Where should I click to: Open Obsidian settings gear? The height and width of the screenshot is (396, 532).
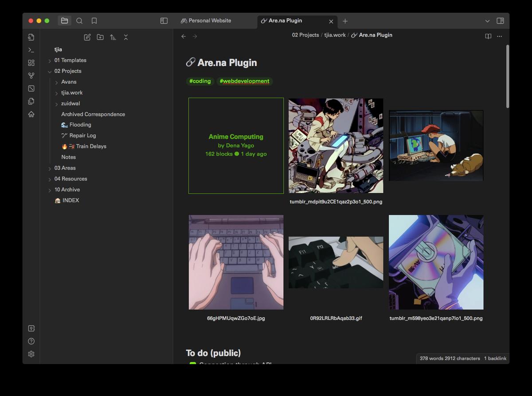tap(31, 354)
